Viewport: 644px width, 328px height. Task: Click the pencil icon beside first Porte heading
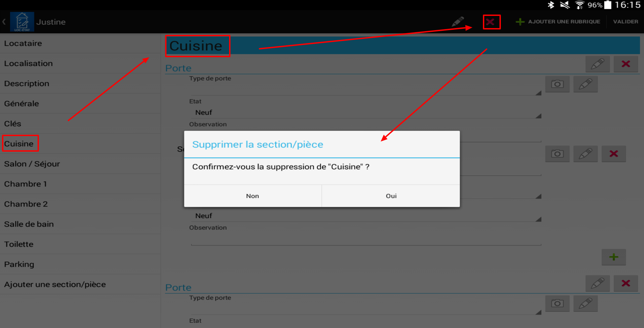[x=597, y=64]
